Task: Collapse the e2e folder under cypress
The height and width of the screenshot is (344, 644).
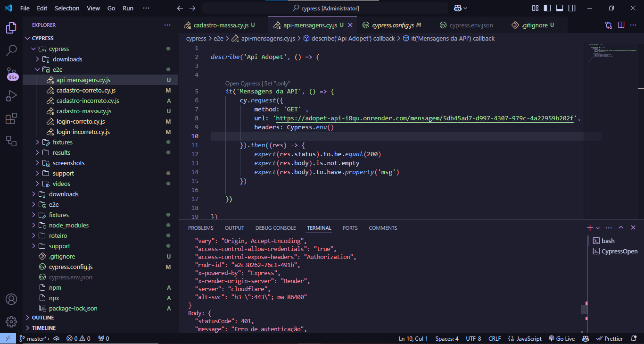Action: (x=37, y=69)
